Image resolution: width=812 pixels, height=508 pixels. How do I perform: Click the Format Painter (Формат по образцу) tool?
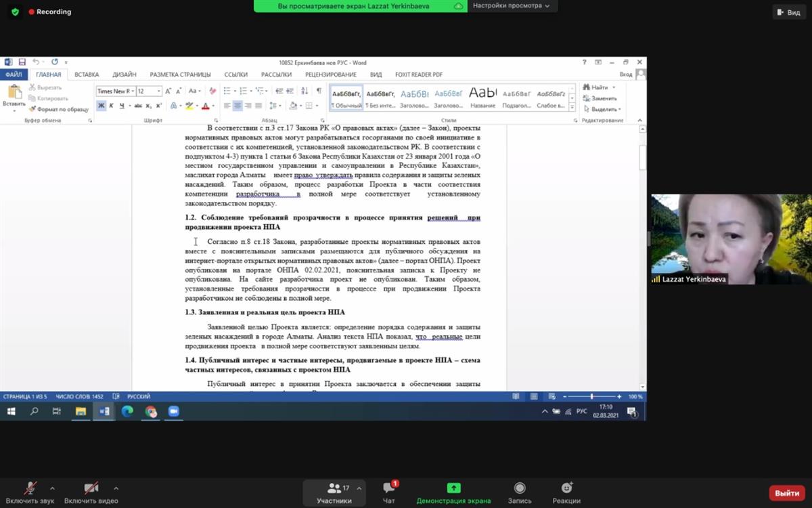coord(59,109)
